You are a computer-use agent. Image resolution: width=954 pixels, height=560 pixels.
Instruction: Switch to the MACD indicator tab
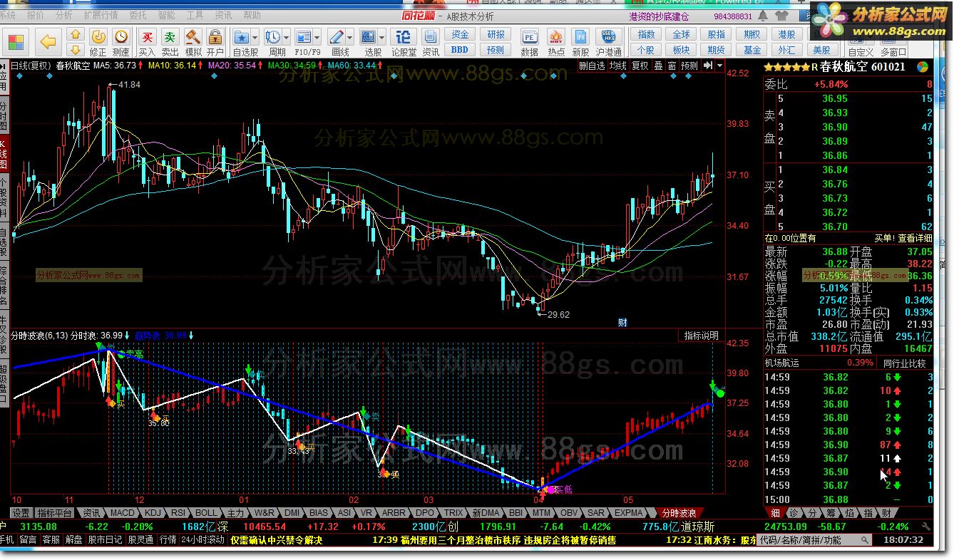pyautogui.click(x=122, y=513)
